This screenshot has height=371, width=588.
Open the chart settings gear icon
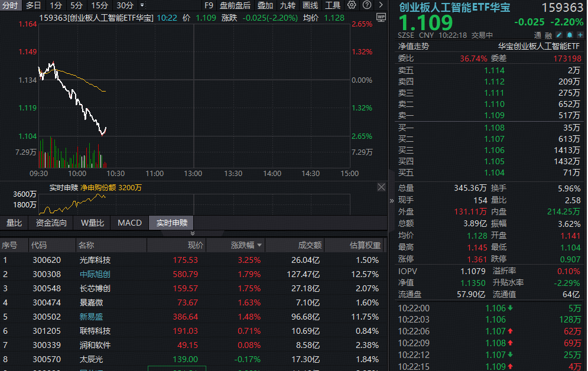(352, 5)
